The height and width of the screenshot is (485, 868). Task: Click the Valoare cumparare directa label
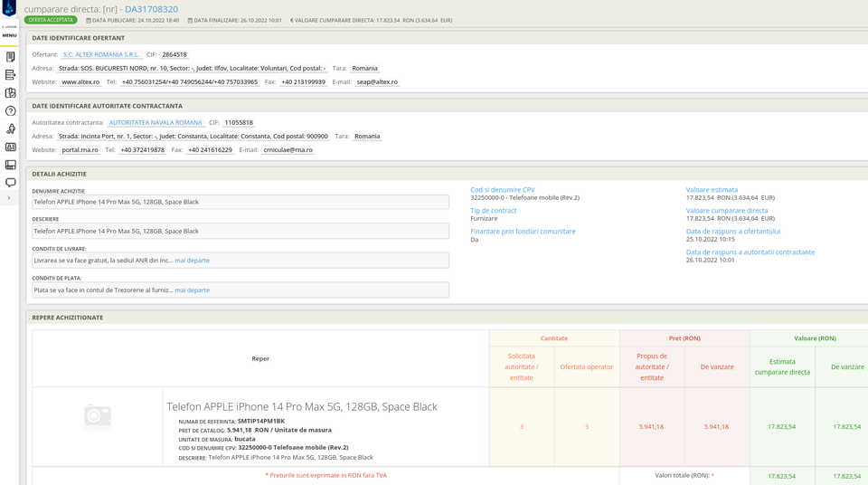tap(727, 211)
